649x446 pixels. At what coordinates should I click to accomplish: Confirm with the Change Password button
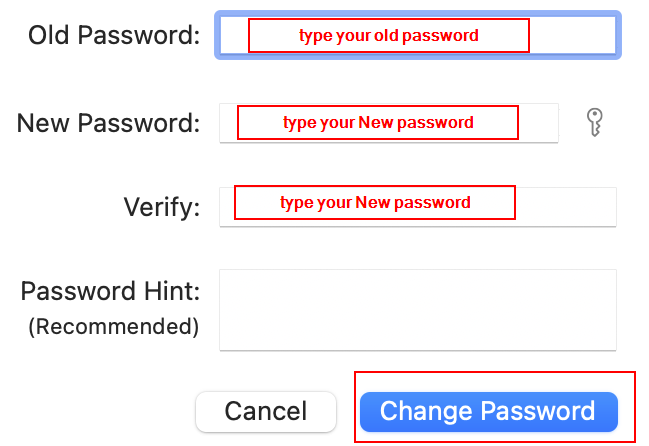tap(488, 411)
